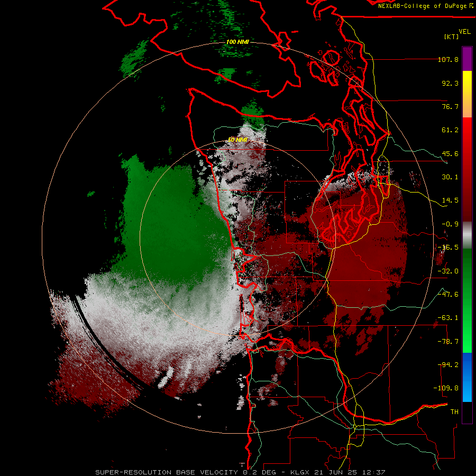This screenshot has width=476, height=476.
Task: Click the -109.8 velocity scale value
Action: tap(446, 388)
